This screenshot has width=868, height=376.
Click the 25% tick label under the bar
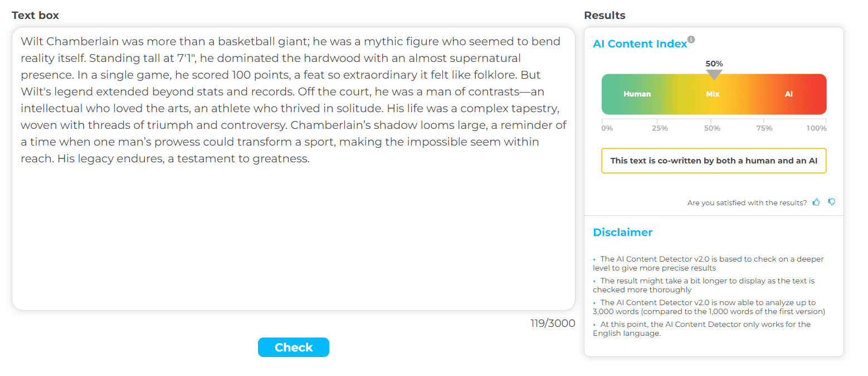click(x=660, y=128)
